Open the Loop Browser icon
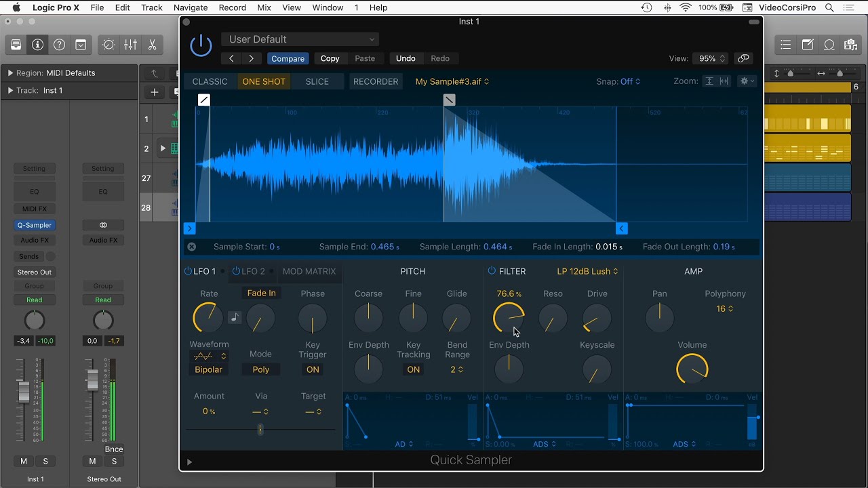This screenshot has height=488, width=868. [829, 45]
